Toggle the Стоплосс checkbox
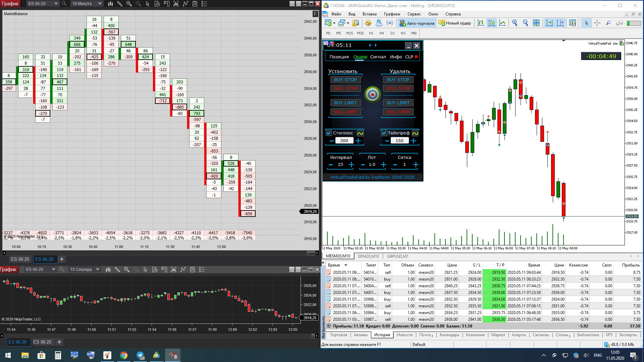The image size is (644, 362). click(329, 133)
